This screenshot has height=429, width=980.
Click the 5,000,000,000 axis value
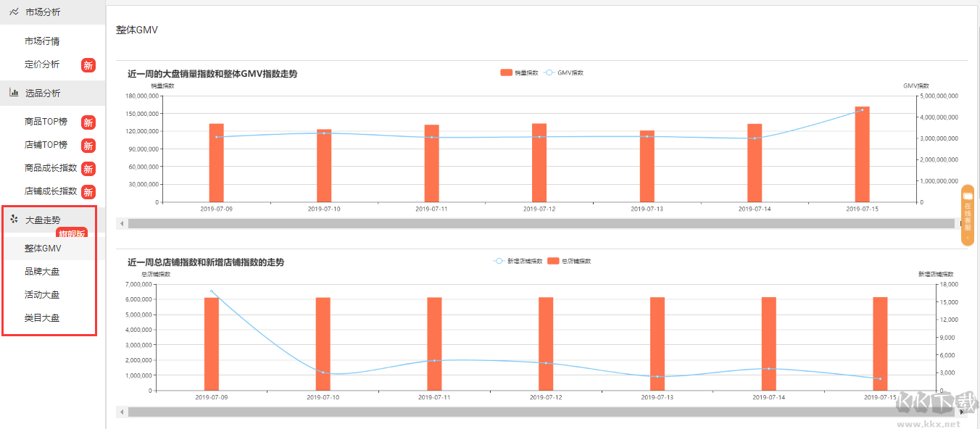tap(940, 96)
